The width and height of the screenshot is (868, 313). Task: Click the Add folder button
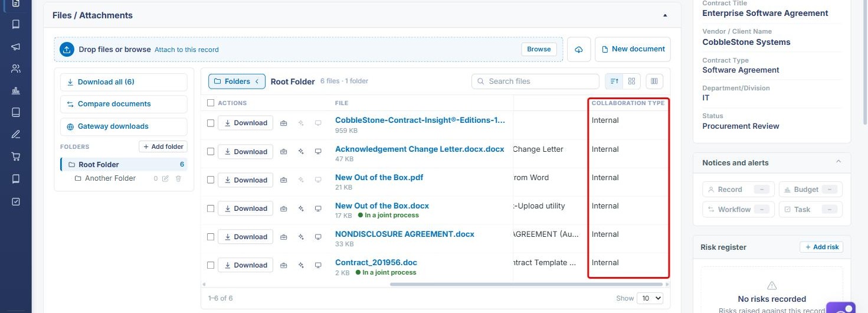[x=163, y=146]
